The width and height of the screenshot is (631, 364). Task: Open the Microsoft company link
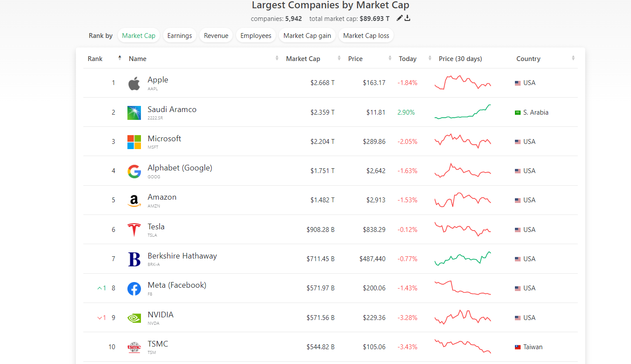click(165, 138)
